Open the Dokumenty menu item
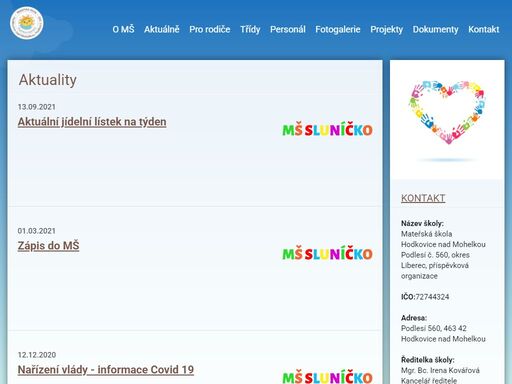This screenshot has height=384, width=512. point(435,29)
